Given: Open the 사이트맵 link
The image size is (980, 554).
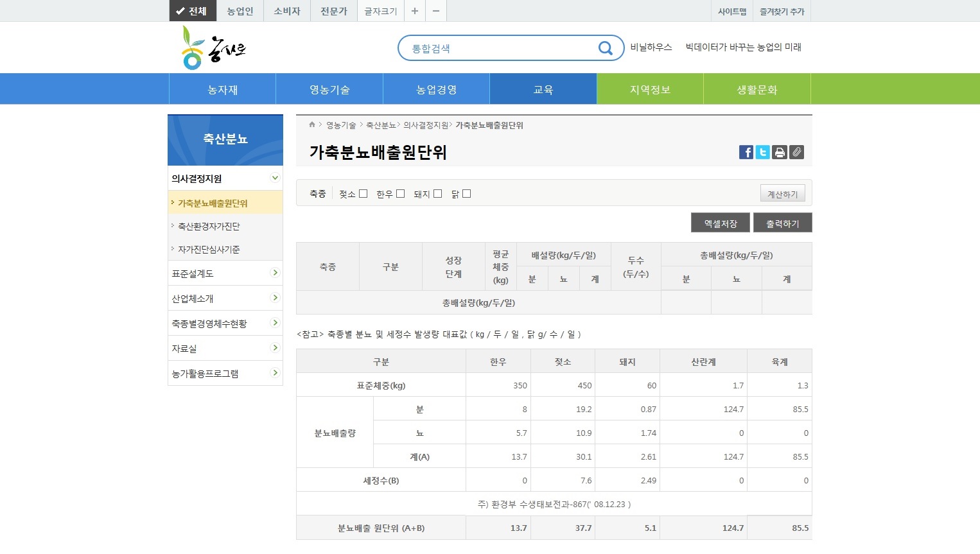Looking at the screenshot, I should coord(732,12).
